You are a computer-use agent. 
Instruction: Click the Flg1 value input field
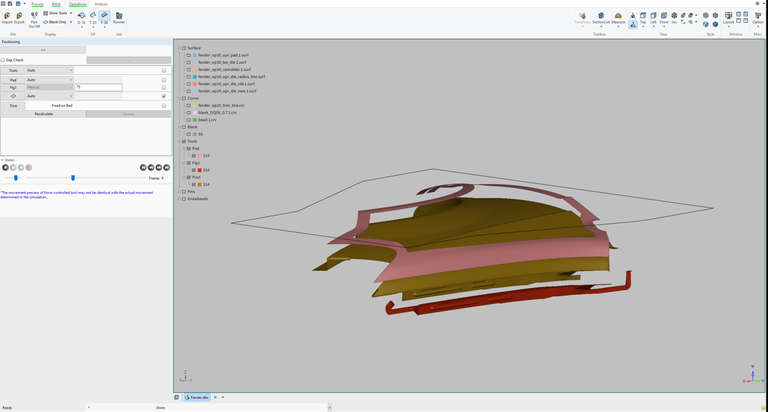coord(97,88)
